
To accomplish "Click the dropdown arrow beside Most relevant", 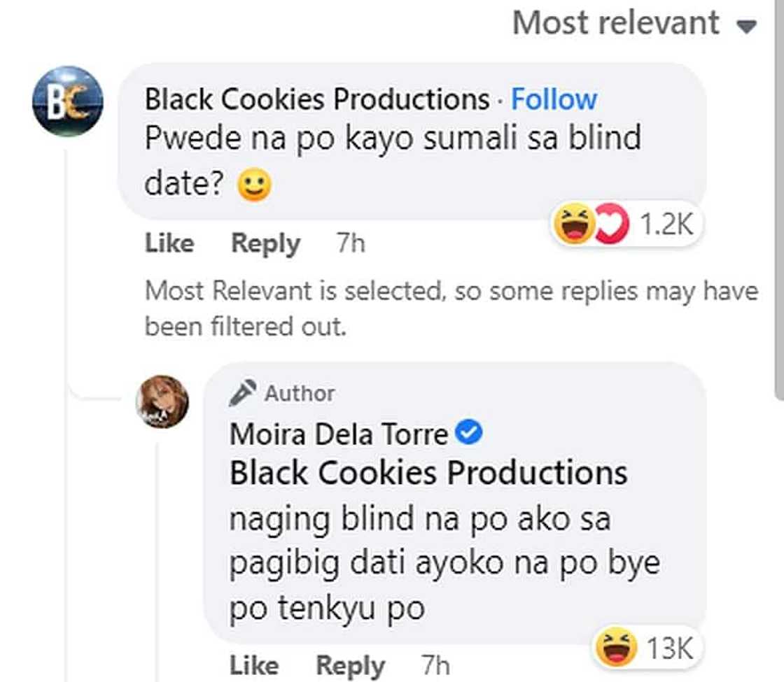I will pos(747,27).
